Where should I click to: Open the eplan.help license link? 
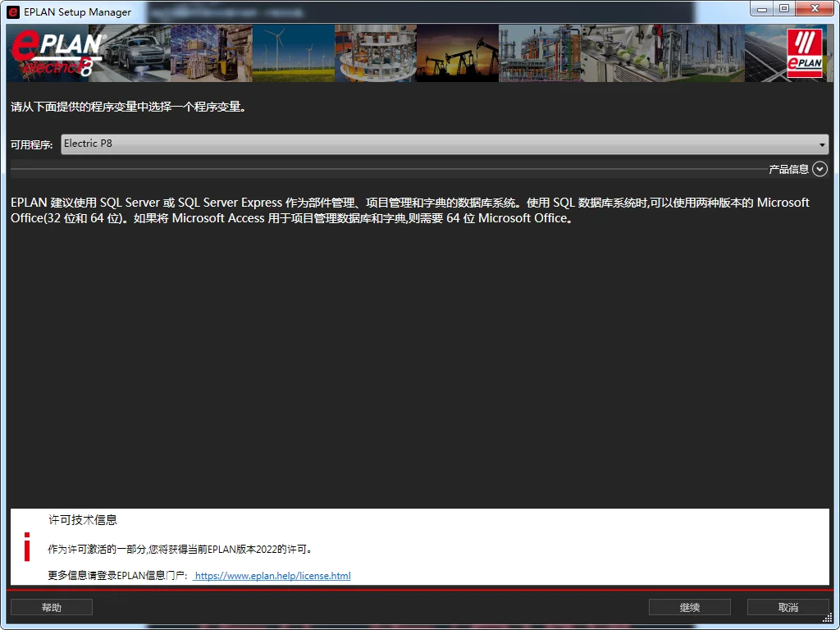tap(272, 576)
